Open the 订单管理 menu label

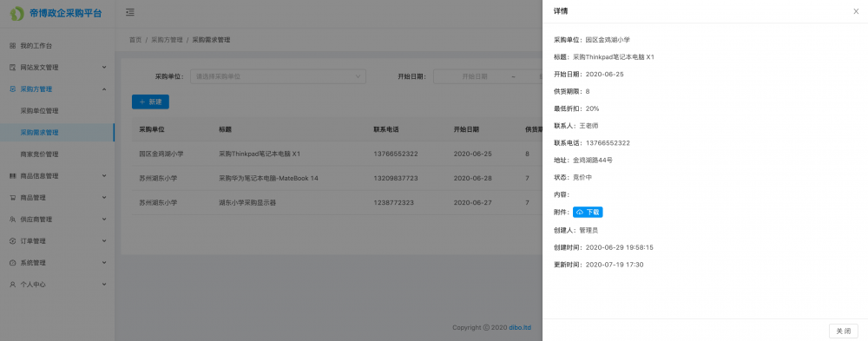tap(33, 241)
